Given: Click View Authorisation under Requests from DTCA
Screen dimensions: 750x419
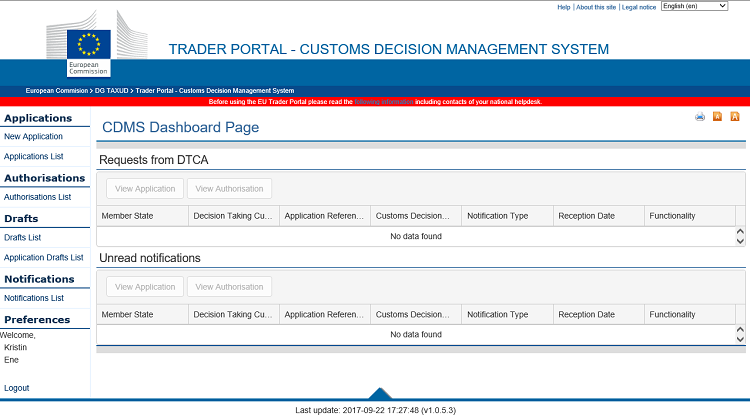Looking at the screenshot, I should [229, 188].
